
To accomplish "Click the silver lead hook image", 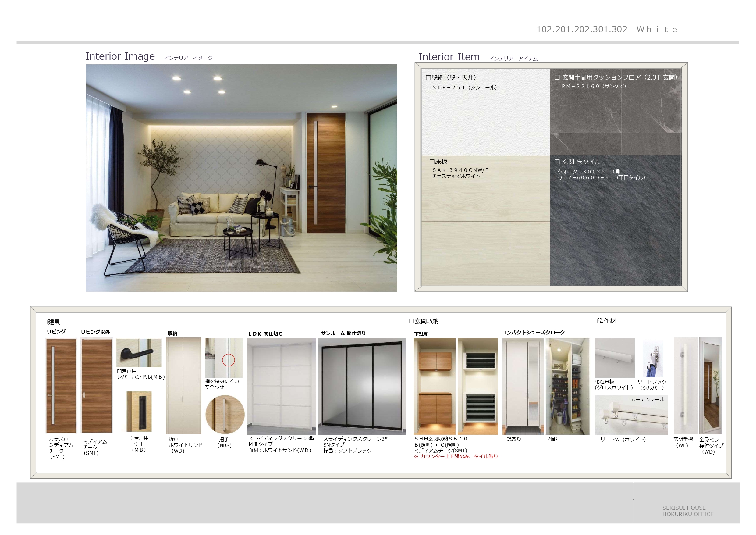I will [x=653, y=359].
